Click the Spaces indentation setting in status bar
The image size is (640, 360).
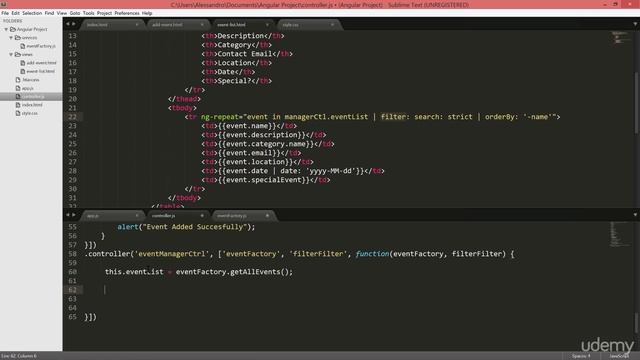581,356
